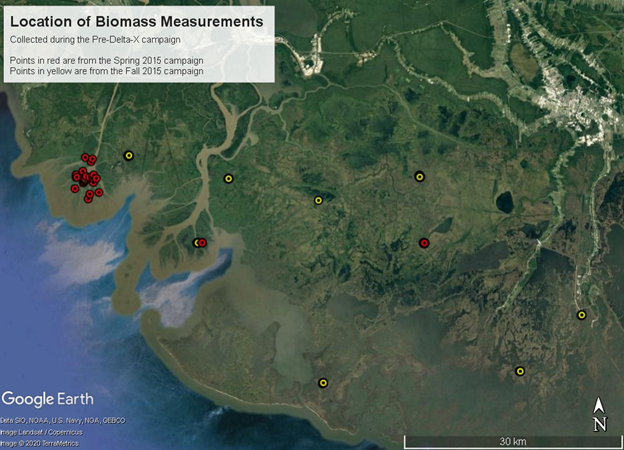Click the Data SIO, NOAA attribution text
The image size is (624, 450).
coord(62,420)
